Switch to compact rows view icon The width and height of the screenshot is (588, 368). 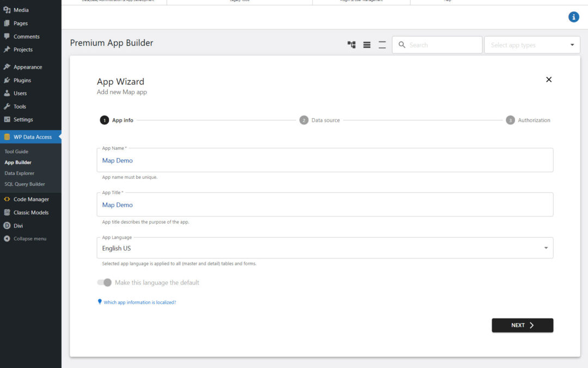tap(382, 45)
